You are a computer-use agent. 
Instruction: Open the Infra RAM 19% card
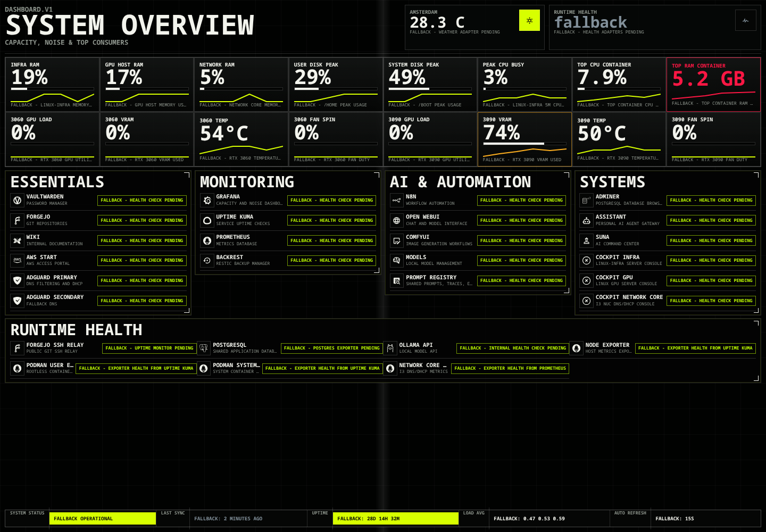pyautogui.click(x=53, y=85)
